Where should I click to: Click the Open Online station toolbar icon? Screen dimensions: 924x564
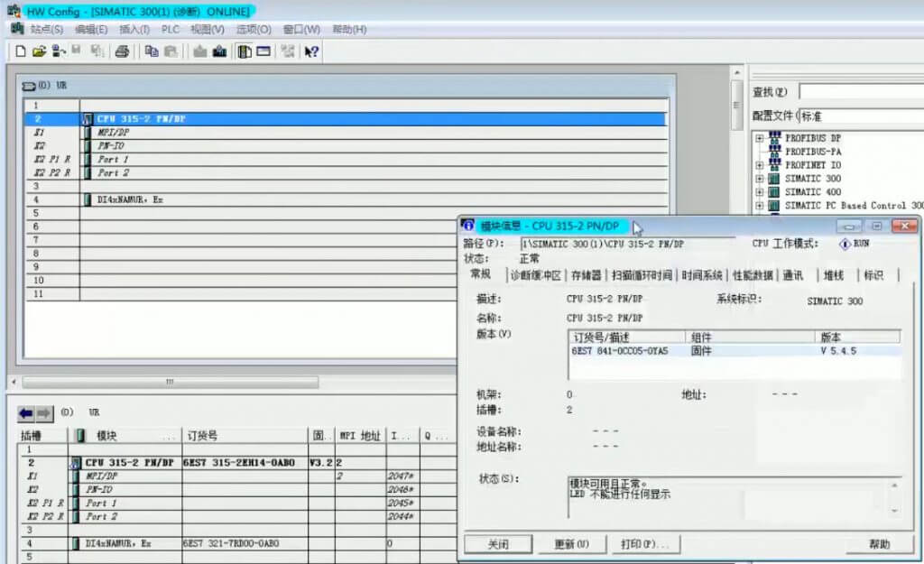pyautogui.click(x=59, y=51)
